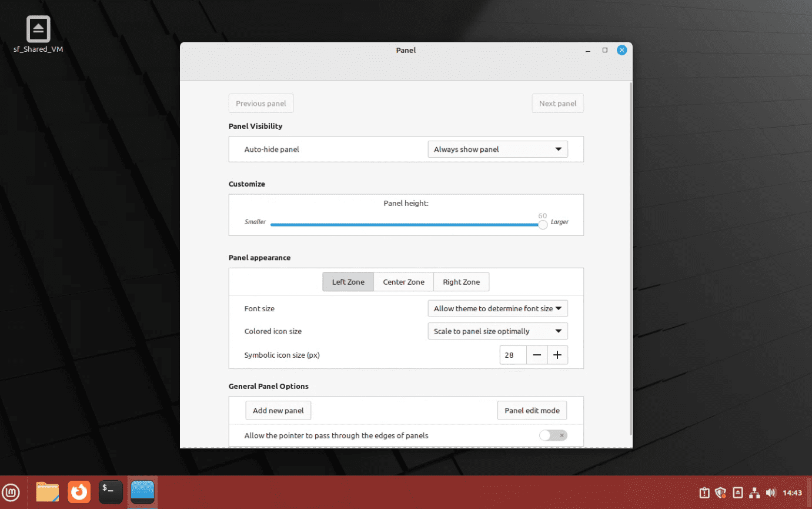This screenshot has width=812, height=509.
Task: Open the network icon in the tray
Action: click(x=754, y=493)
